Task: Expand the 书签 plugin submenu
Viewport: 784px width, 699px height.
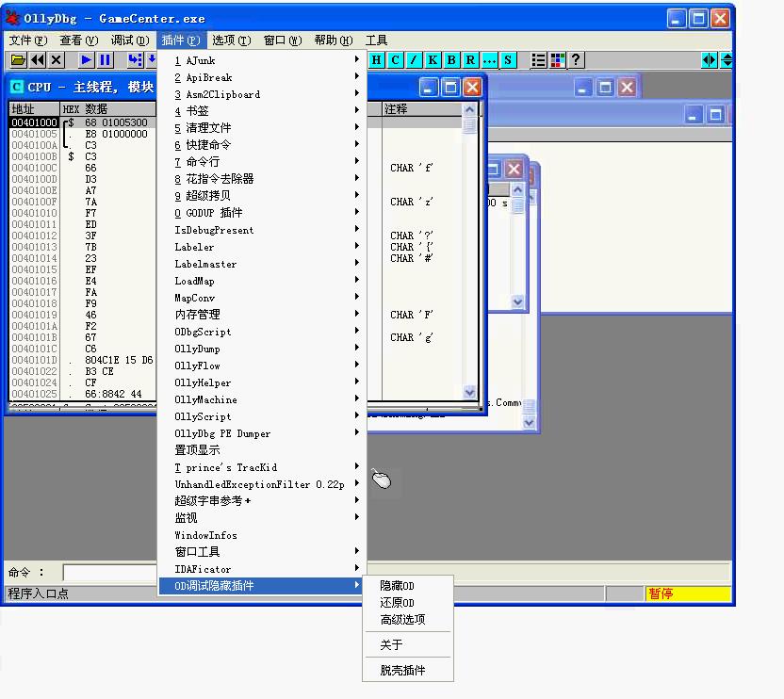Action: [263, 111]
